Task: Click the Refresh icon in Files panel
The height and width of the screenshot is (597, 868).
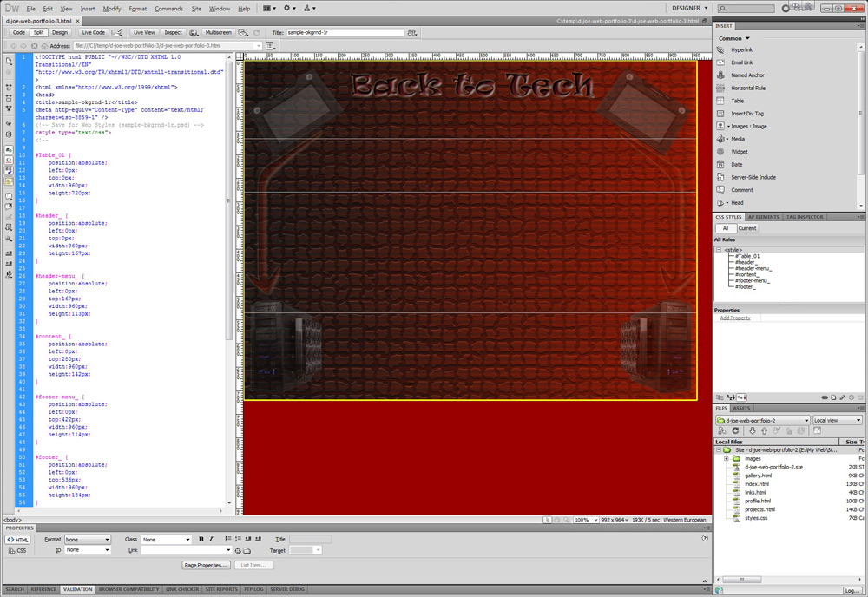Action: tap(735, 430)
